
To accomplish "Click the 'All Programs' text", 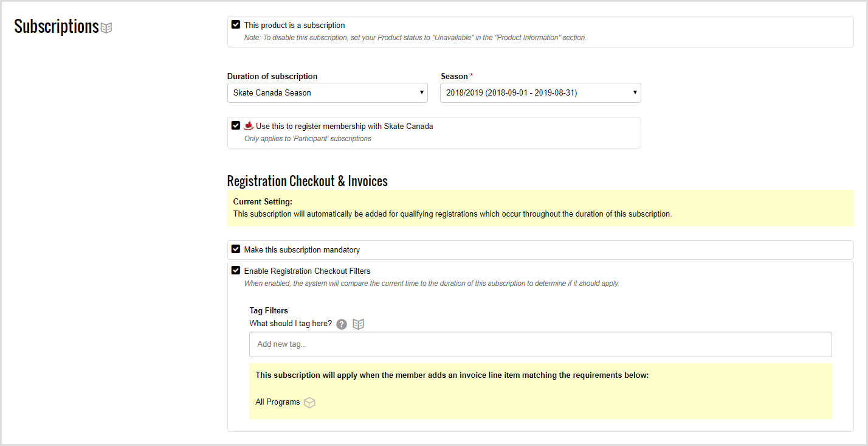I will (x=278, y=402).
